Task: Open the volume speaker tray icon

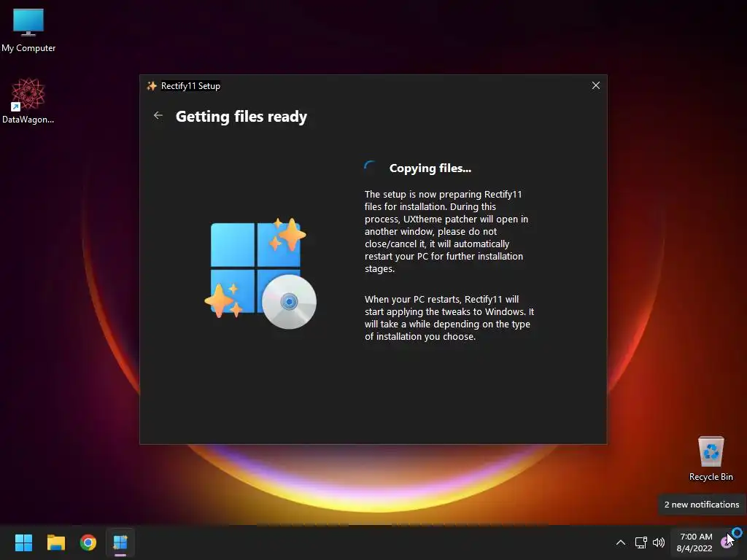Action: pos(659,542)
